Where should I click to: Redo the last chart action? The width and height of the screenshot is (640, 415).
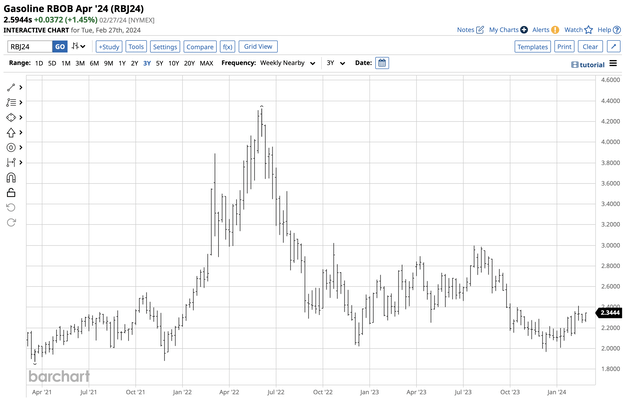click(x=11, y=222)
